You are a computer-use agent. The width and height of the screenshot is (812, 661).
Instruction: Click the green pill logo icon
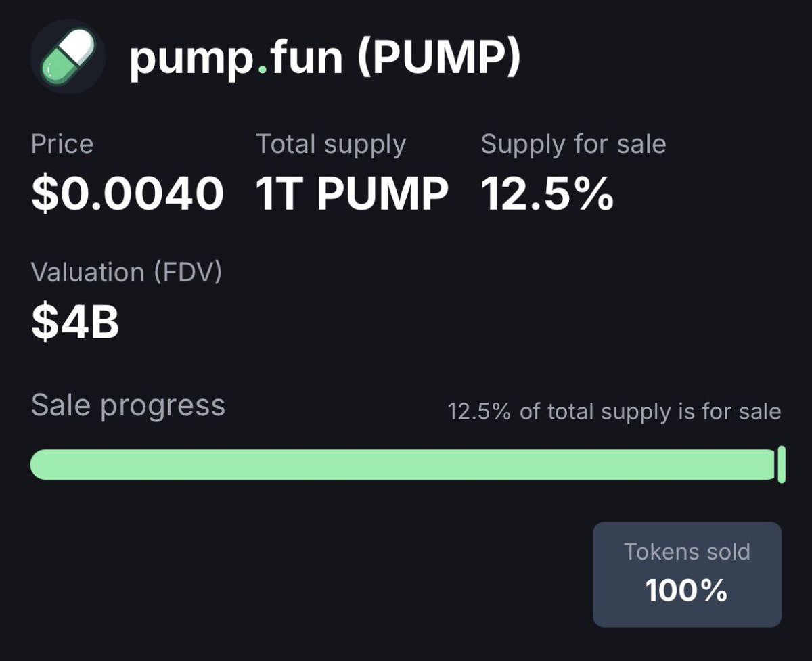[x=68, y=56]
